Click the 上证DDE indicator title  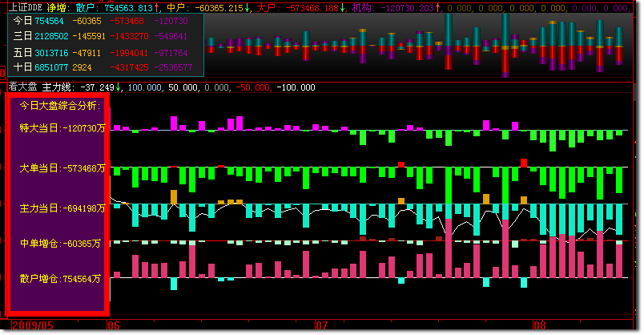(x=23, y=7)
